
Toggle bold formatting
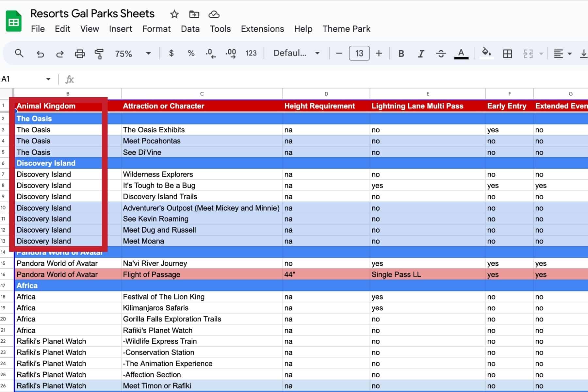click(x=401, y=54)
